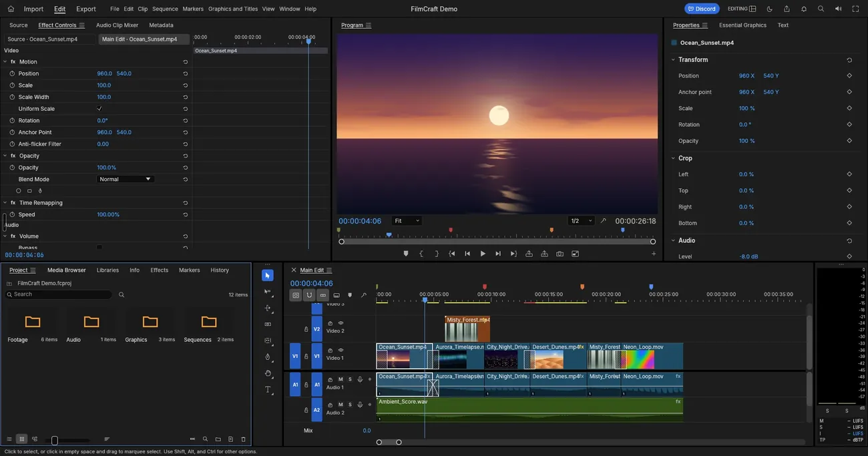Toggle lock on Video 1 track

click(x=306, y=357)
